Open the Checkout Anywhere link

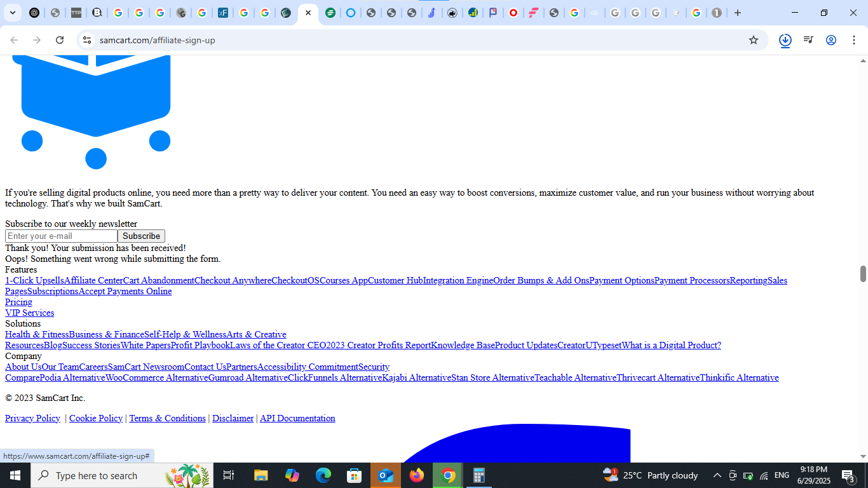[233, 280]
